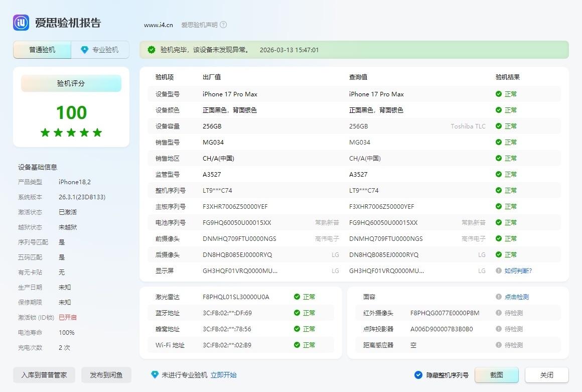
Task: Click the 关闭 button
Action: (546, 375)
